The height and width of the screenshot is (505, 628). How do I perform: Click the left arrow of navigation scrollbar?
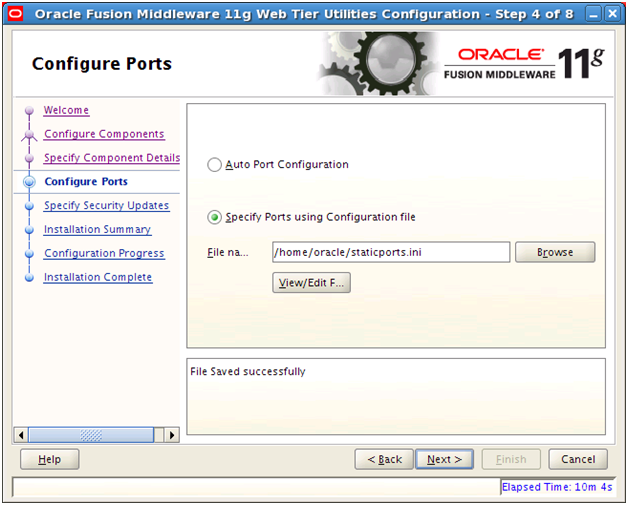21,435
